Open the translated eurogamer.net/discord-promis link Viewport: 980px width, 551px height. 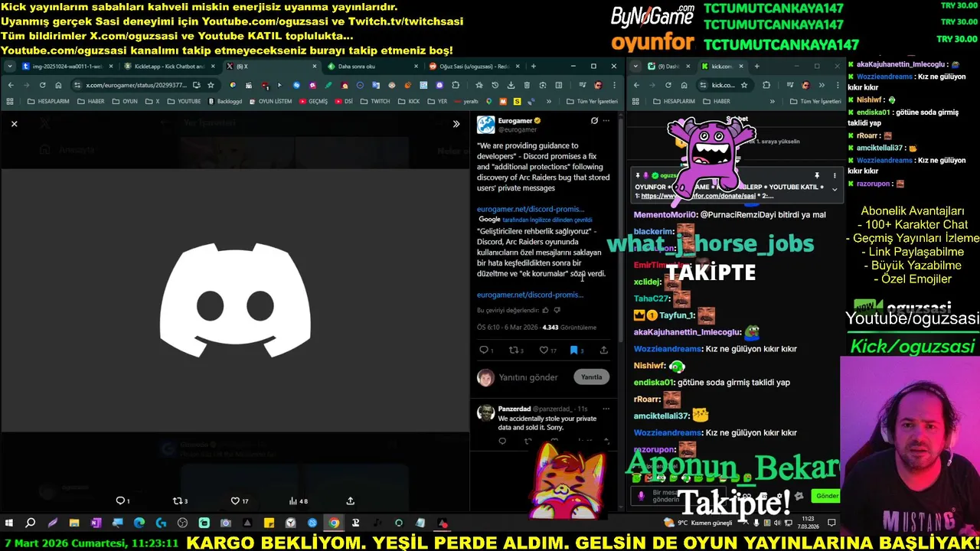tap(530, 295)
